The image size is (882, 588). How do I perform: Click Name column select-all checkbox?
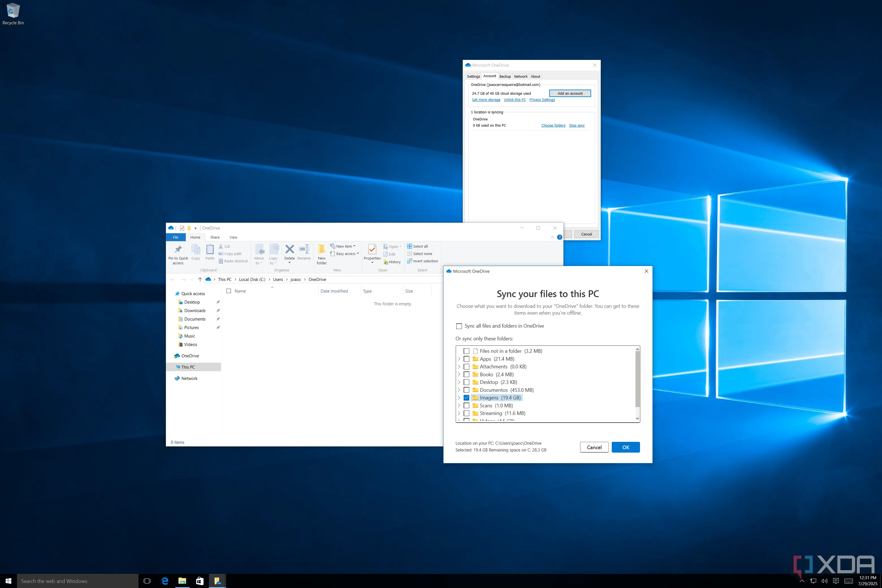point(229,291)
